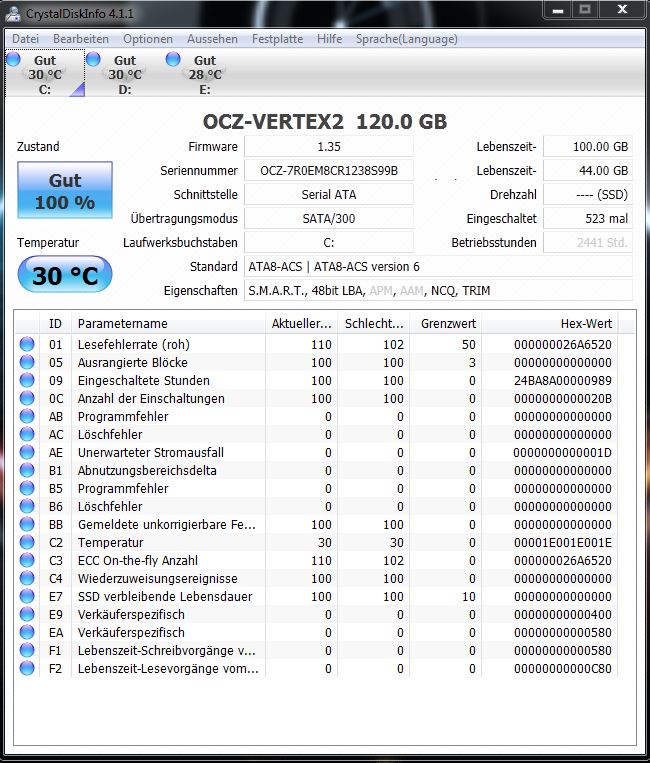Click the Parametername column header
The width and height of the screenshot is (650, 763).
coord(168,323)
